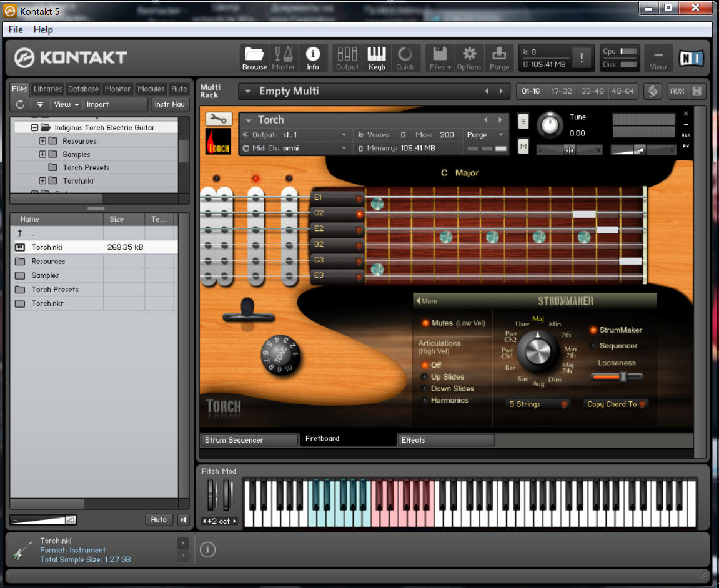Click the Instr Nav button
Viewport: 719px width, 588px height.
169,104
